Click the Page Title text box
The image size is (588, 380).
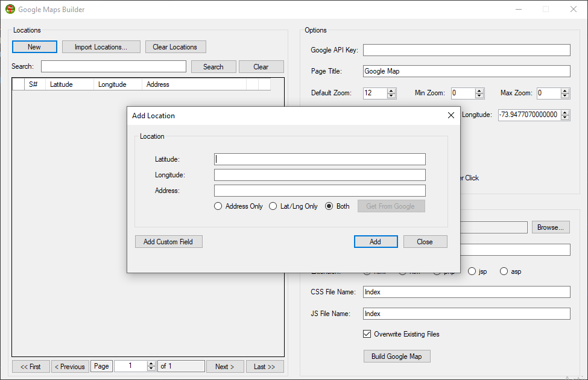click(466, 71)
